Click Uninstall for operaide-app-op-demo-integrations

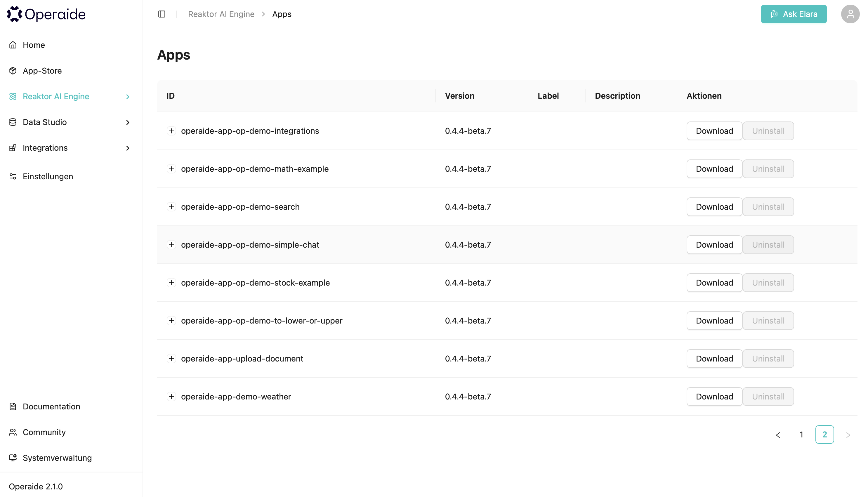click(x=768, y=131)
